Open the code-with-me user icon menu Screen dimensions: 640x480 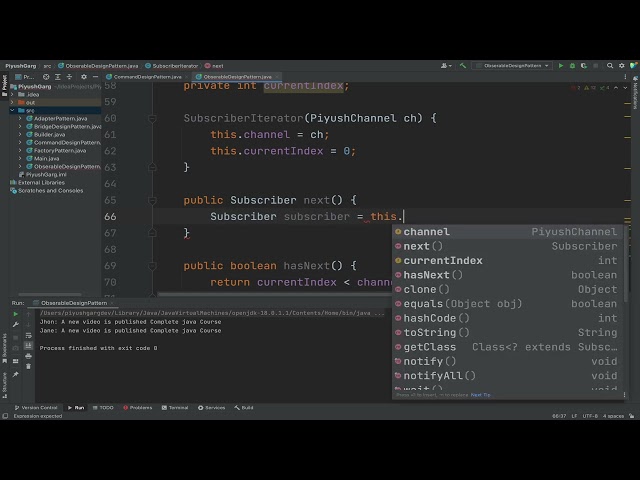click(x=446, y=66)
